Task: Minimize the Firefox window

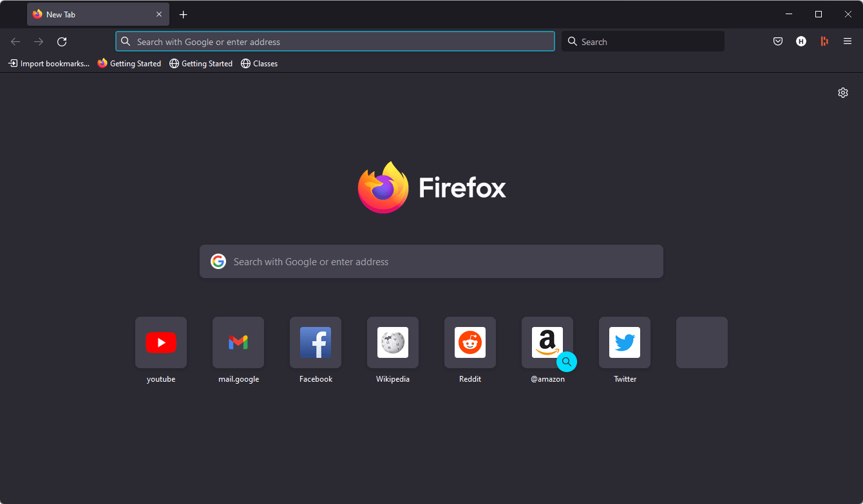Action: coord(789,14)
